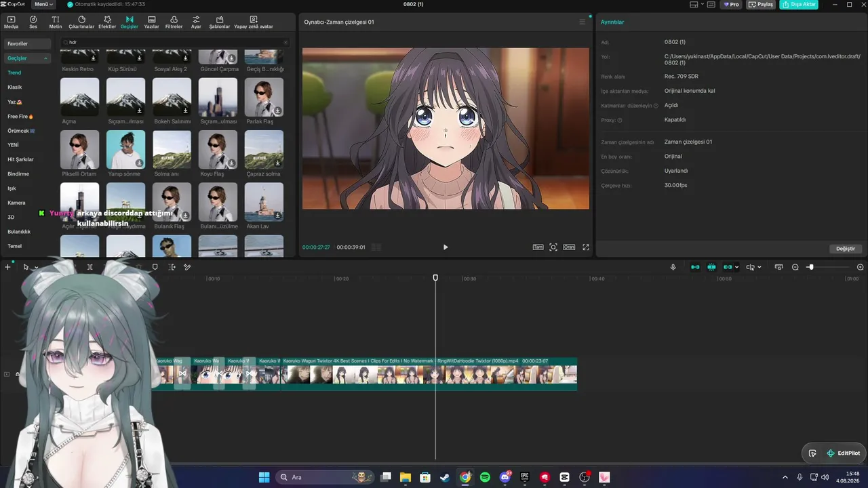Click the shield marker icon in timeline toolbar
The image size is (868, 488).
tap(155, 267)
